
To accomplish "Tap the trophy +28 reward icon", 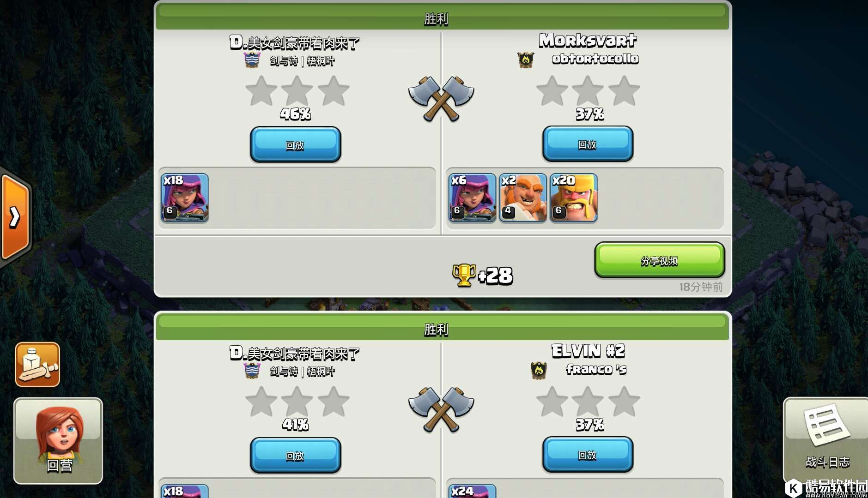I will 464,276.
